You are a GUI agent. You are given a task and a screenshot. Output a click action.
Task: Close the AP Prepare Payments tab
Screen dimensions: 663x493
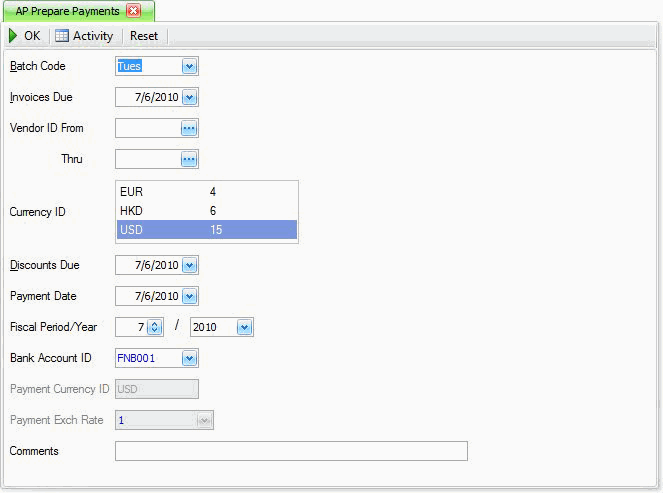[x=133, y=11]
